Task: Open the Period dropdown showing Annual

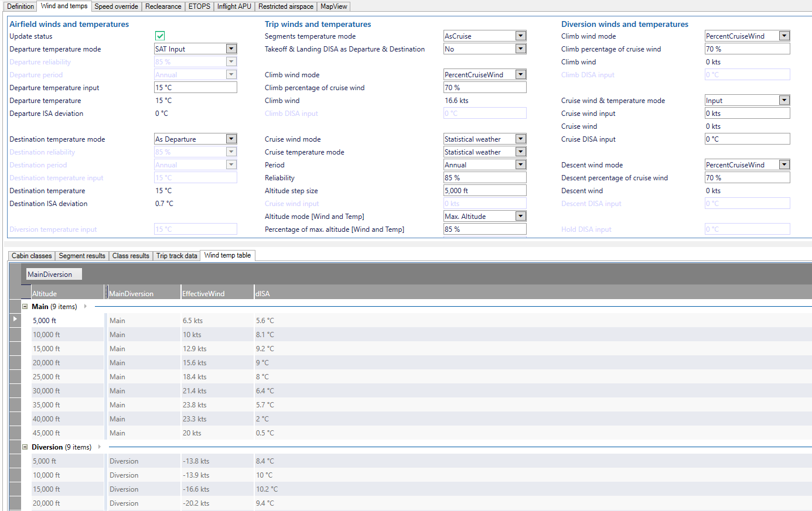Action: pyautogui.click(x=520, y=164)
